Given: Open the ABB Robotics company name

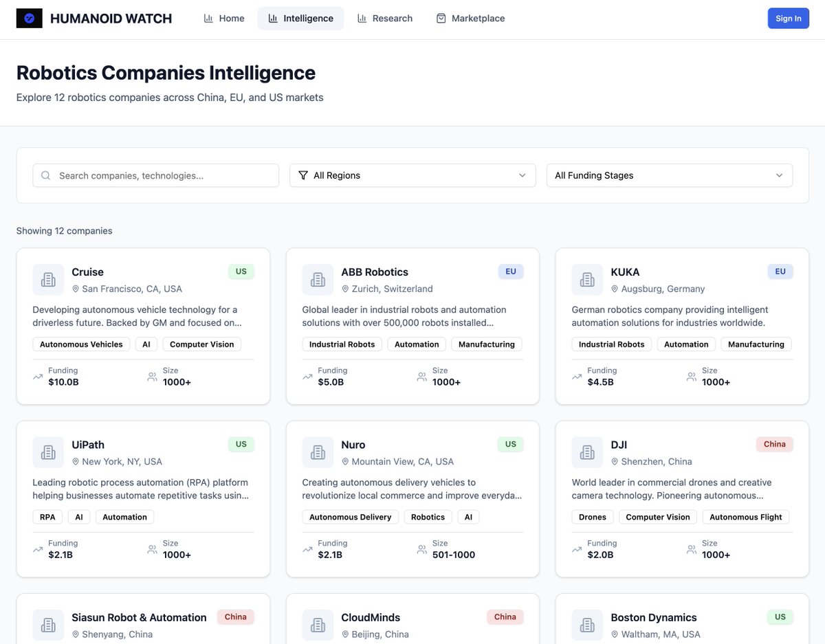Looking at the screenshot, I should pyautogui.click(x=375, y=272).
